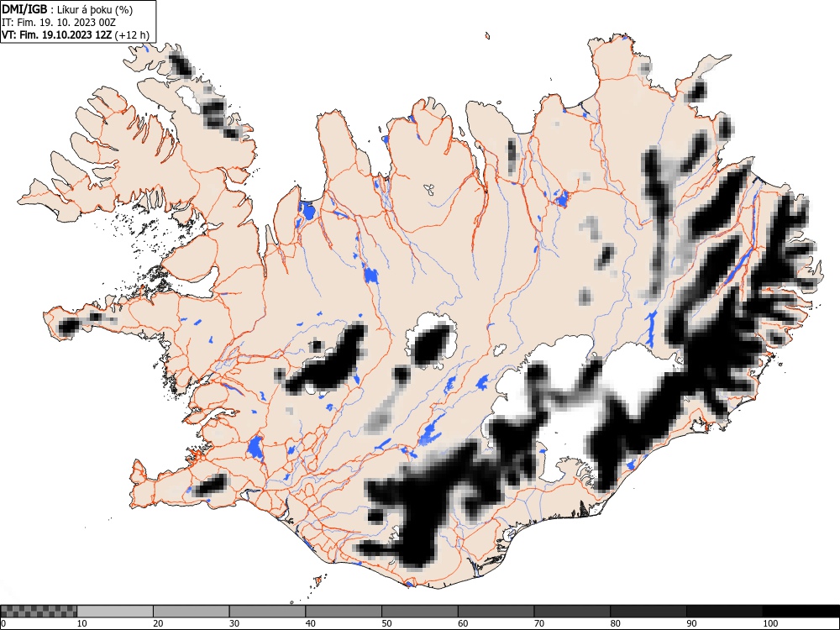Click the 30-40 percent legend swatch
The image size is (840, 630).
(x=267, y=612)
